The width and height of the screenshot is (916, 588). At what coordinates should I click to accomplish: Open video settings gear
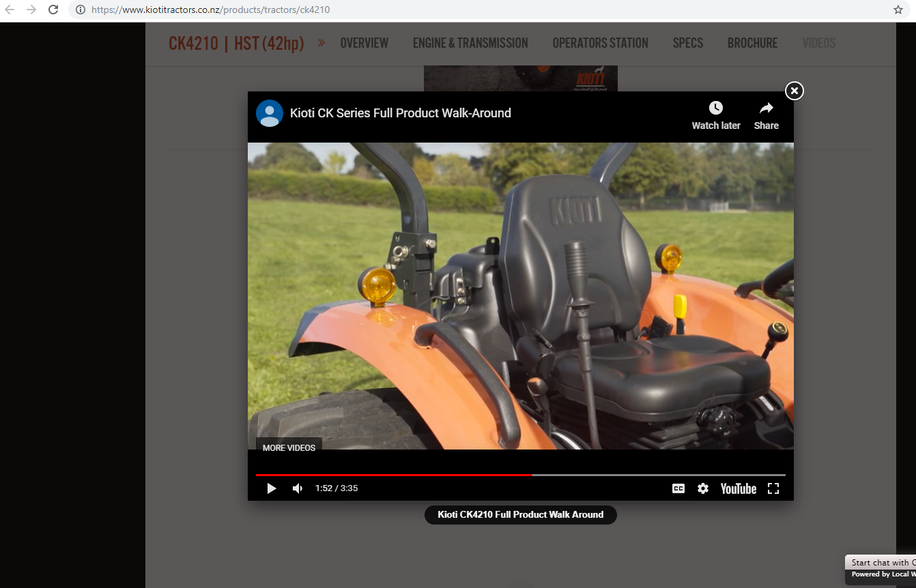click(x=703, y=488)
